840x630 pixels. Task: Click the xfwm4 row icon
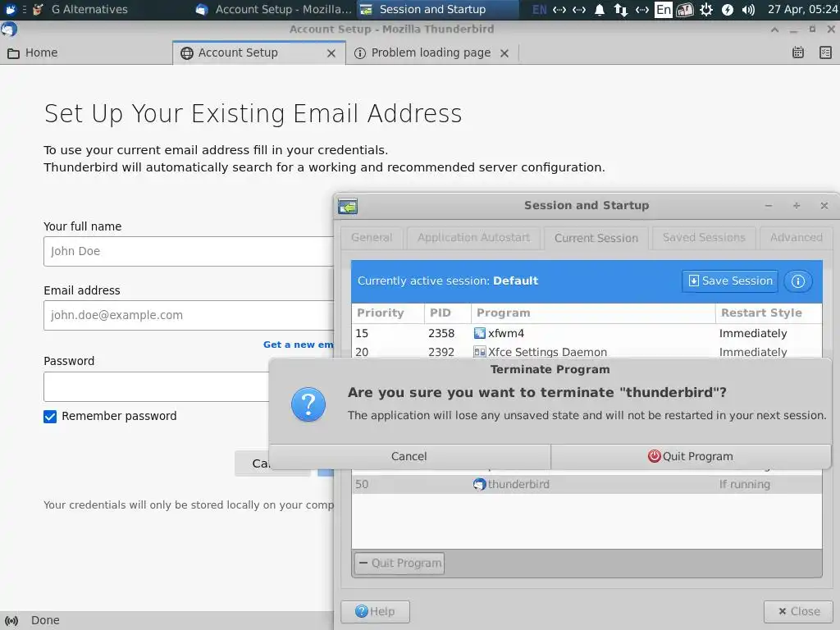[x=479, y=333]
